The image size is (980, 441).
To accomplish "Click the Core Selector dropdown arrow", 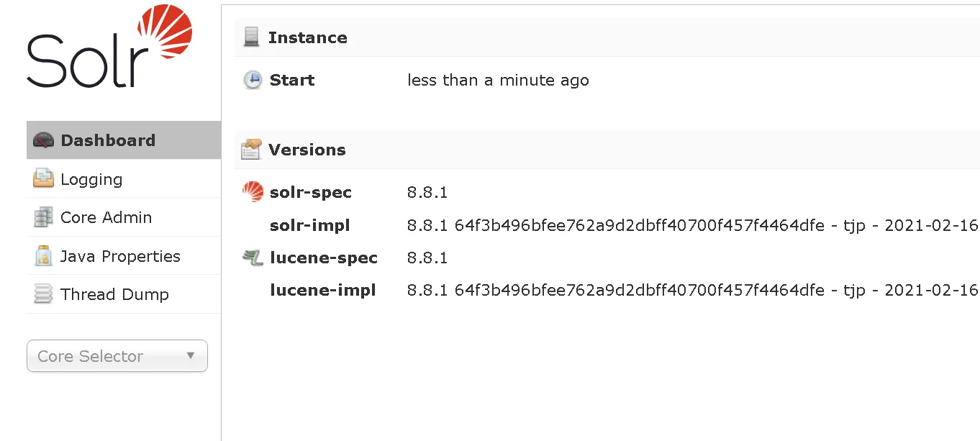I will tap(191, 355).
